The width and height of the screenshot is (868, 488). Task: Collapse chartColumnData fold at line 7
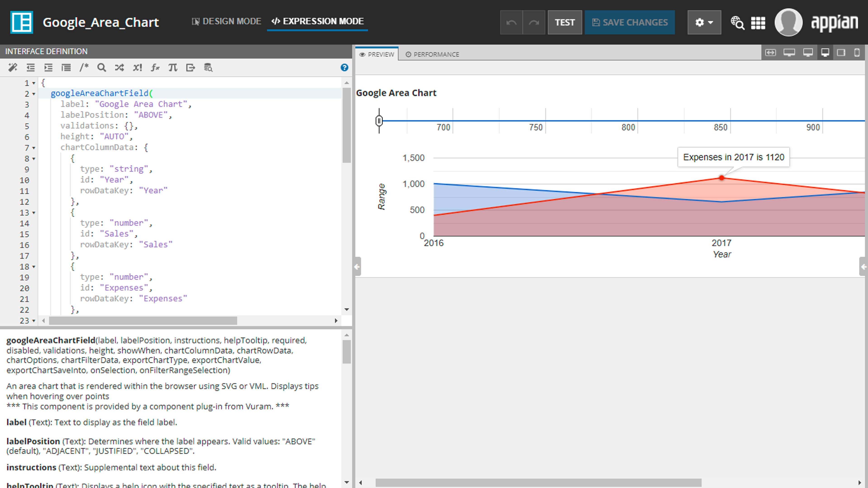pos(34,148)
